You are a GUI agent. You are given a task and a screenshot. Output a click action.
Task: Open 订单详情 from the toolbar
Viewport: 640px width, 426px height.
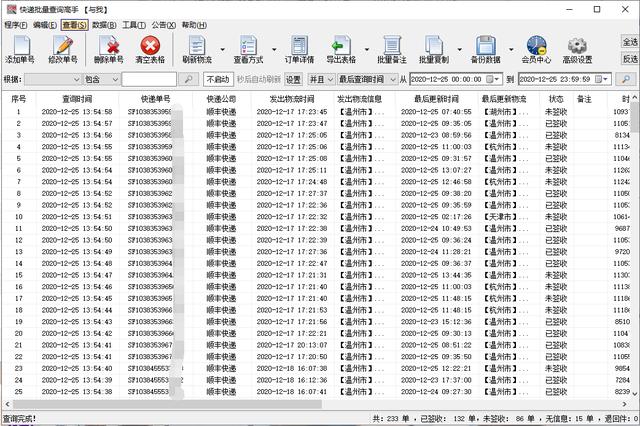(299, 47)
